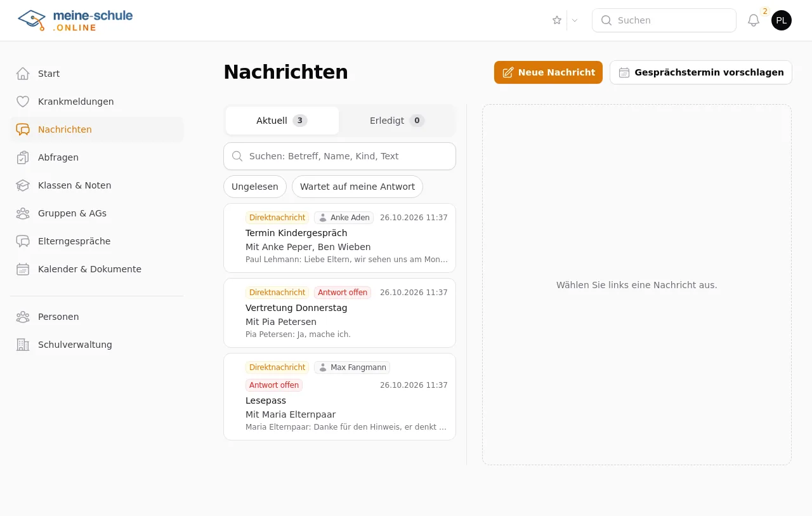The image size is (812, 516).
Task: Toggle the Wartet auf meine Antwort filter
Action: click(x=357, y=187)
